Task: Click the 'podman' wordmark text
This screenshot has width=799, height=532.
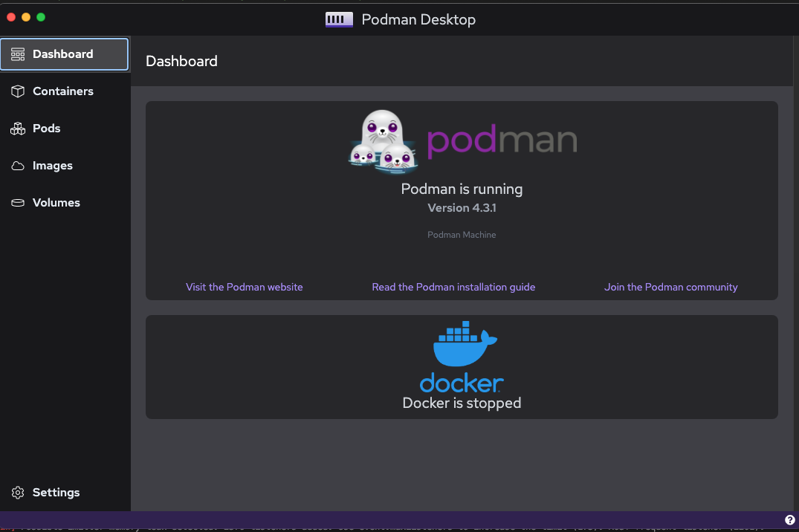Action: pyautogui.click(x=502, y=141)
